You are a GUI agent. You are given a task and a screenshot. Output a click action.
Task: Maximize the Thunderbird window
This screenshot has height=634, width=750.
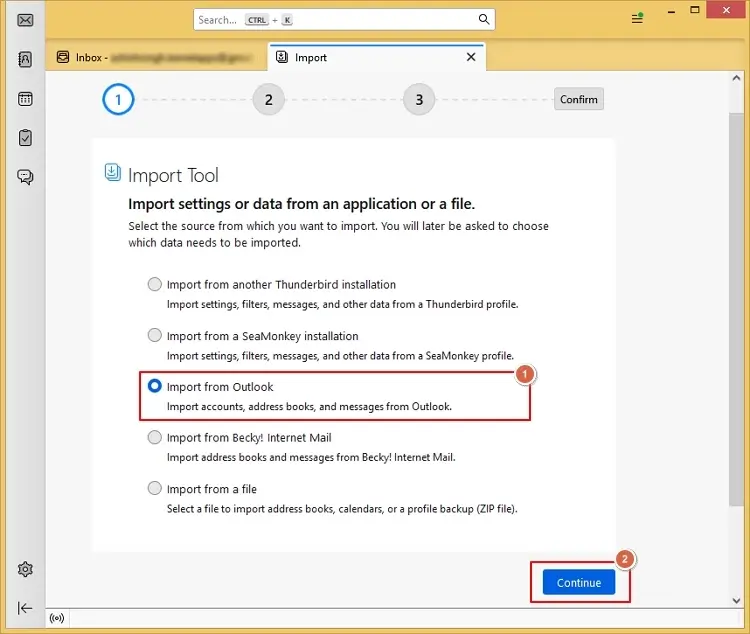pos(695,10)
